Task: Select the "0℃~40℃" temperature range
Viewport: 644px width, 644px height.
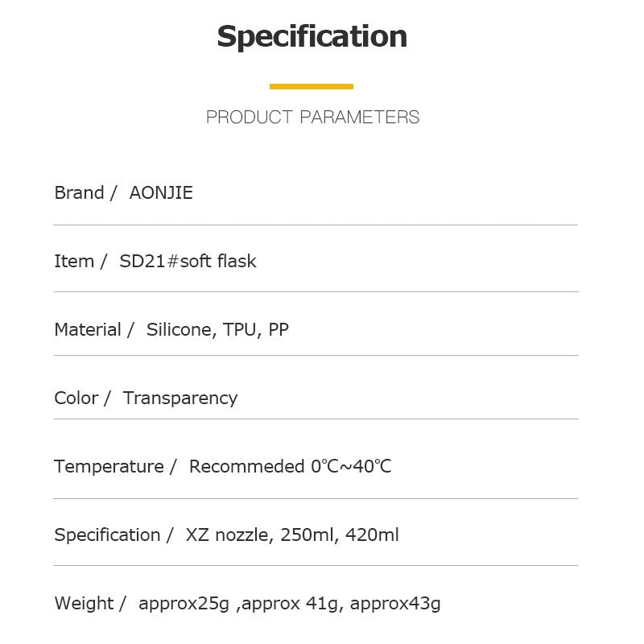Action: pyautogui.click(x=351, y=467)
